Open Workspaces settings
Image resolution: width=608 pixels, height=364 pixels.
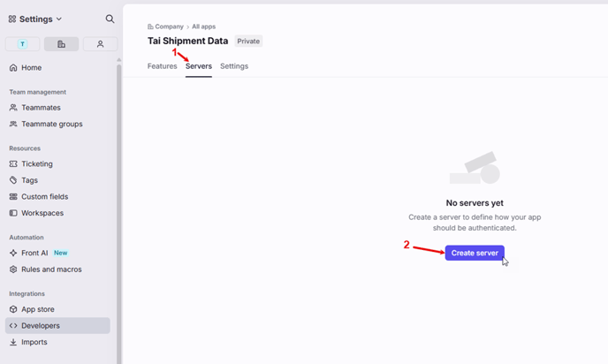tap(42, 213)
